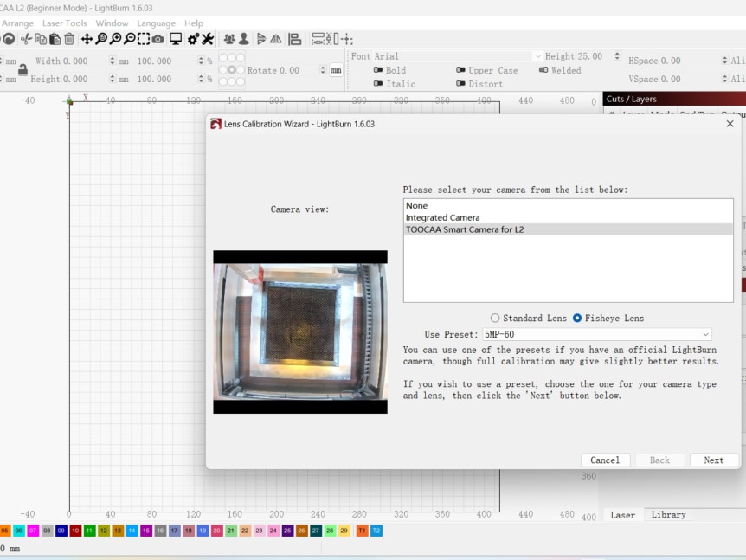Click the Cut scissors icon
The width and height of the screenshot is (746, 560).
tap(27, 39)
